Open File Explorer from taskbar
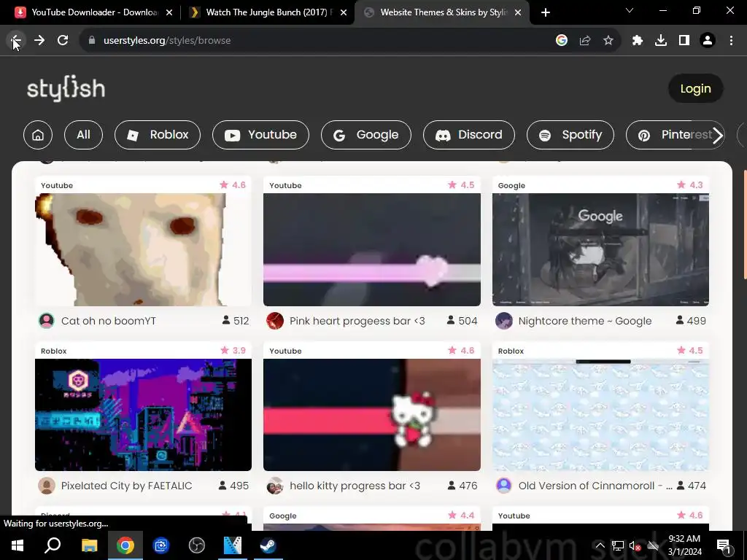747x560 pixels. tap(89, 545)
